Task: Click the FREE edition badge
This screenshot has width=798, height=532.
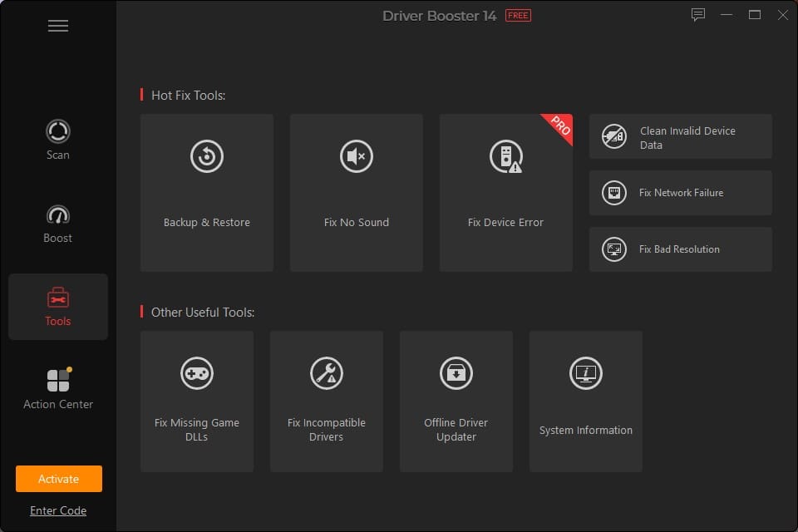Action: (518, 16)
